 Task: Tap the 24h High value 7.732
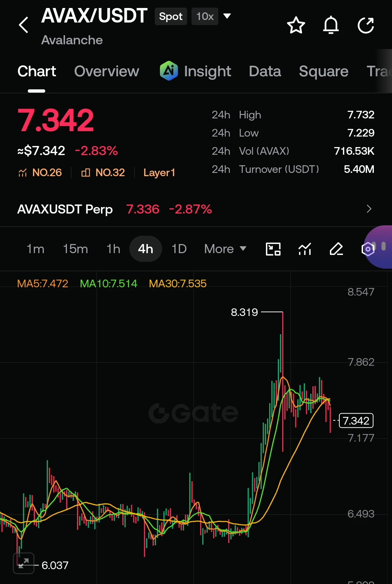point(361,115)
